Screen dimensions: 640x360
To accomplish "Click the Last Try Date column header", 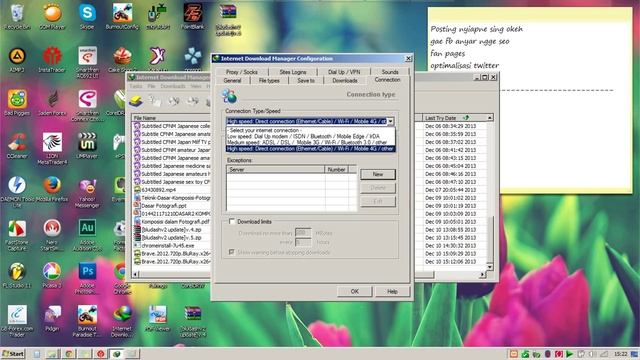I will coord(454,118).
